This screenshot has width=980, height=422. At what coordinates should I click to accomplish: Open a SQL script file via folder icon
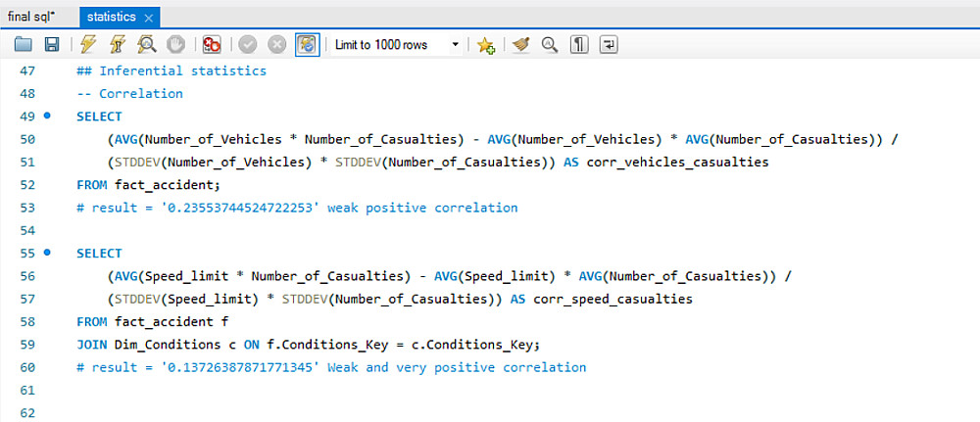pyautogui.click(x=24, y=45)
